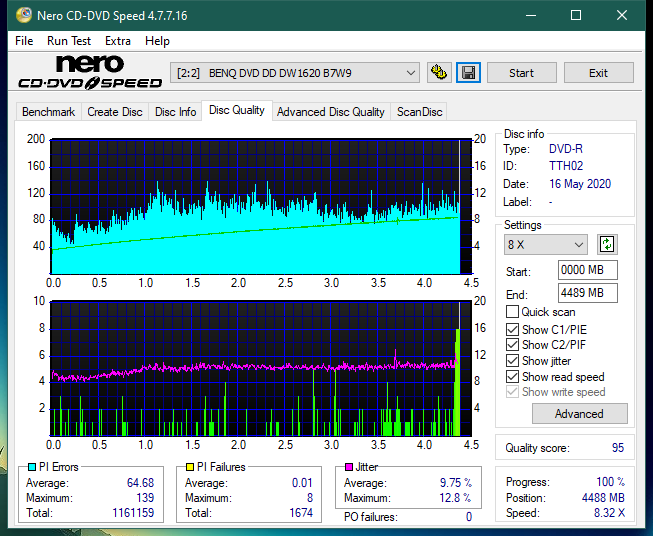653x536 pixels.
Task: Open the Run Test menu
Action: click(x=69, y=41)
